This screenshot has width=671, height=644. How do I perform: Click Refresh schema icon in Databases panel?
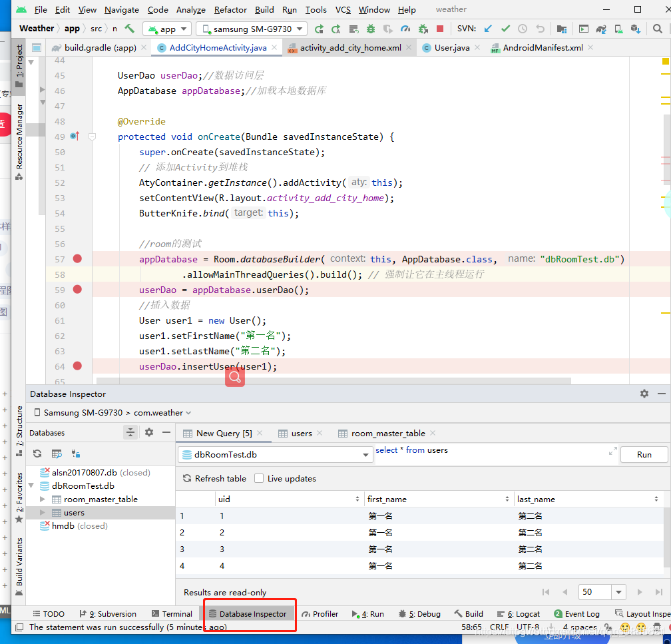tap(37, 454)
